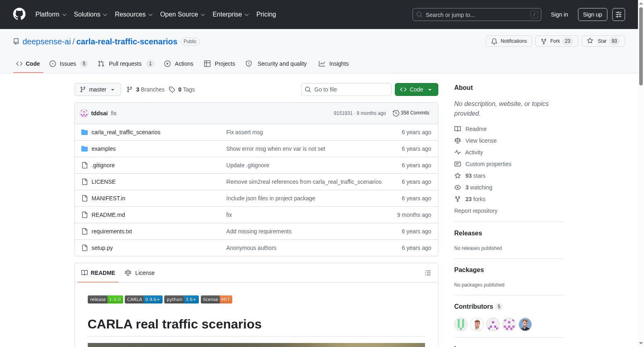
Task: Focus the Search or jump to field
Action: 477,15
